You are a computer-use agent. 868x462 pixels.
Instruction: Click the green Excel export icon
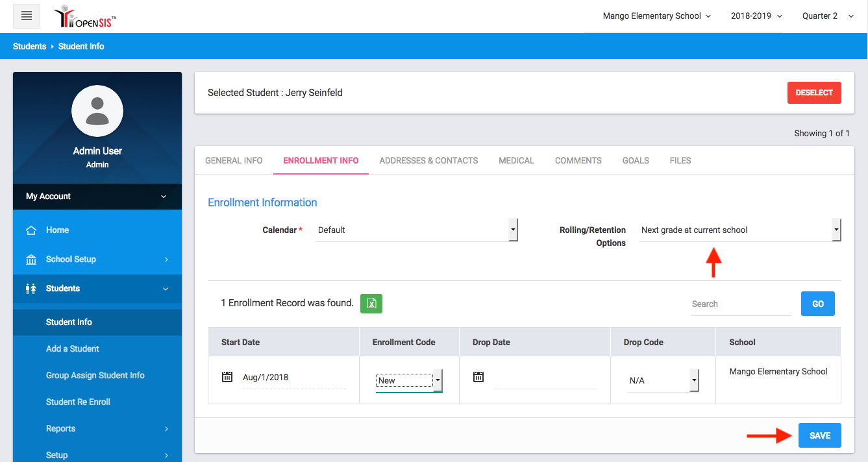[371, 303]
